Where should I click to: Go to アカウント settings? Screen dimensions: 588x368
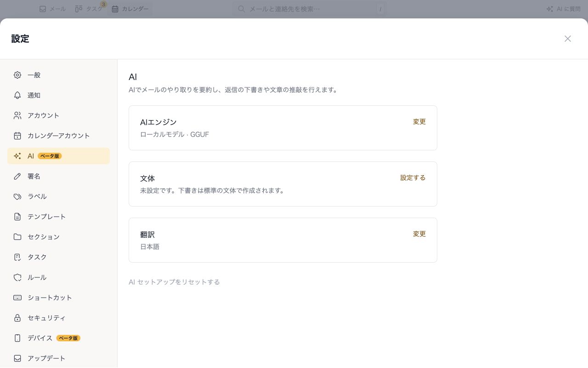pos(58,115)
